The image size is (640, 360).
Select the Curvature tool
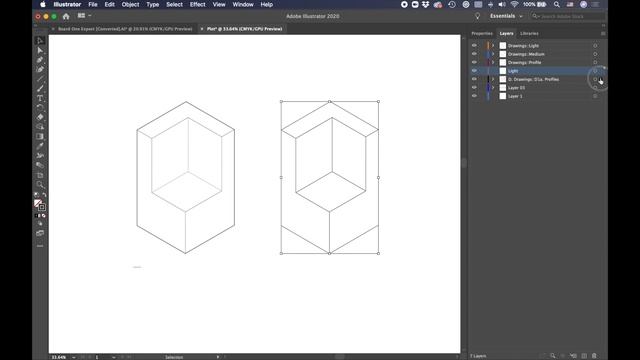coord(40,69)
